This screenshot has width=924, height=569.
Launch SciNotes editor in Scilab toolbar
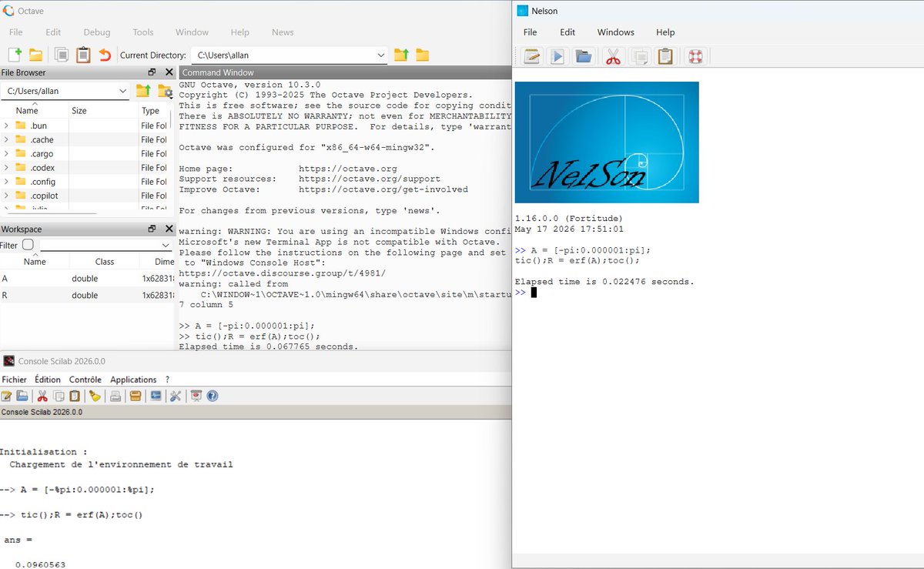coord(7,396)
